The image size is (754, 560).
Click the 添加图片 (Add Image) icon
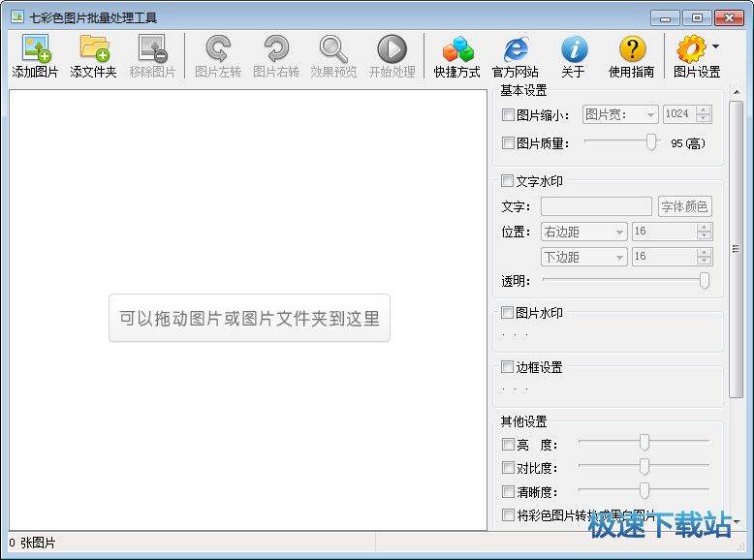point(35,49)
